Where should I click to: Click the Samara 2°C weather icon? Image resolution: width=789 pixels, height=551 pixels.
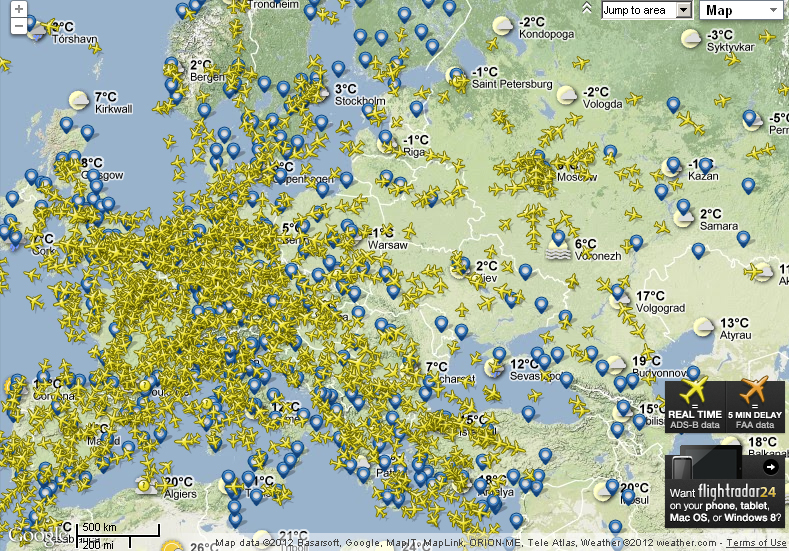click(x=684, y=217)
